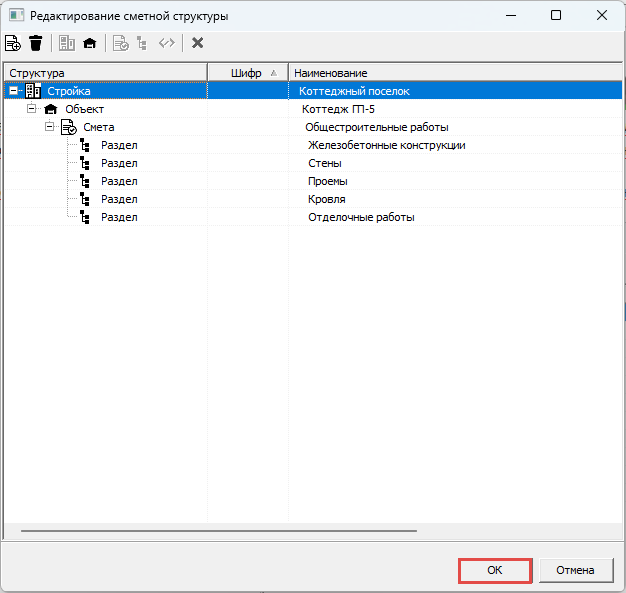
Task: Click the name Коттедж ГП-5
Action: click(x=338, y=109)
